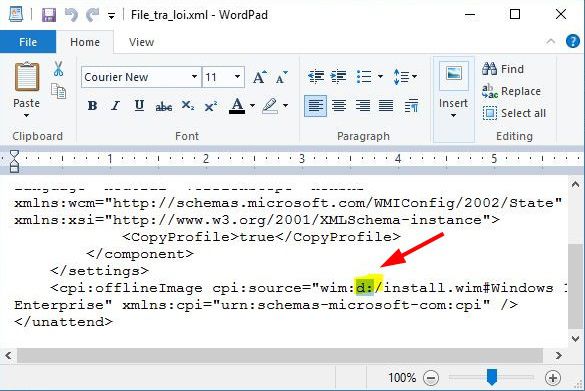Screen dimensions: 585x391
Task: Click the text "</unattend>" in the document
Action: tap(63, 322)
